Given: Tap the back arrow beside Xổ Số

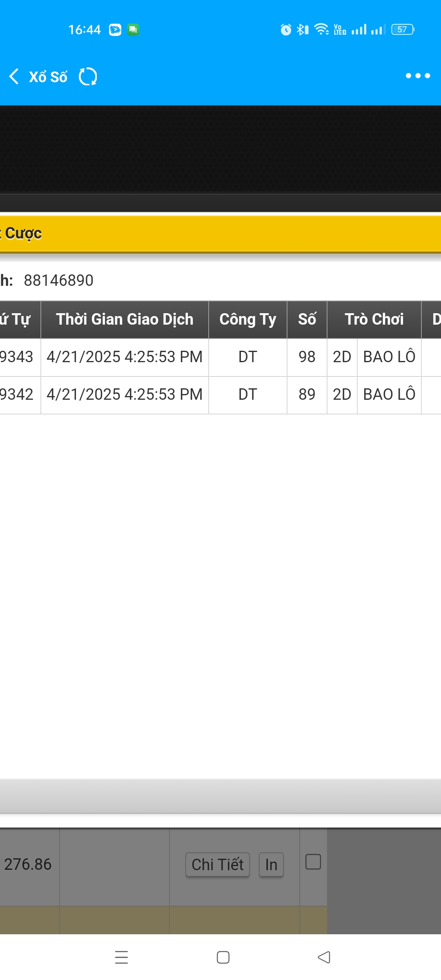Looking at the screenshot, I should [14, 76].
